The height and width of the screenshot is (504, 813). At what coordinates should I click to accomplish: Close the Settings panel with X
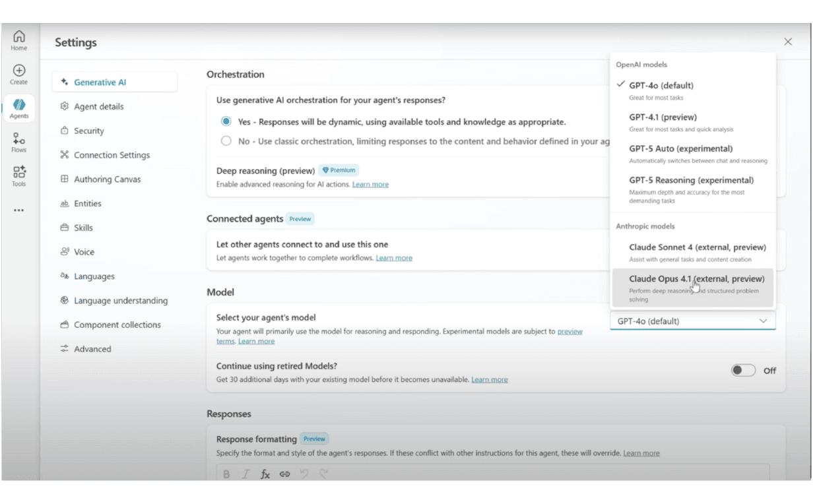point(788,42)
